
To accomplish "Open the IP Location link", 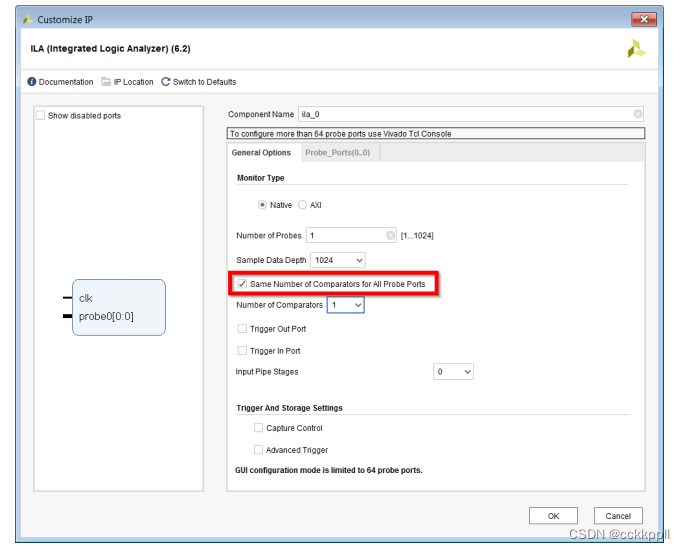I will click(x=134, y=82).
